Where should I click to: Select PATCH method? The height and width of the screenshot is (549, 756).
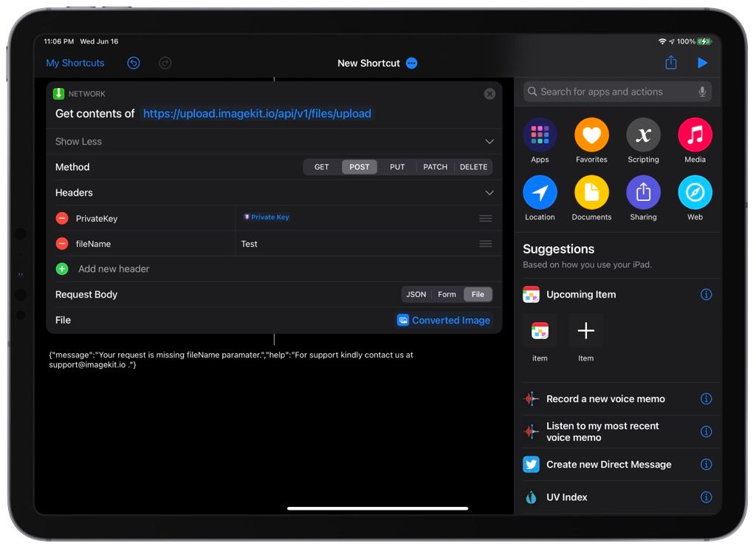pyautogui.click(x=436, y=167)
